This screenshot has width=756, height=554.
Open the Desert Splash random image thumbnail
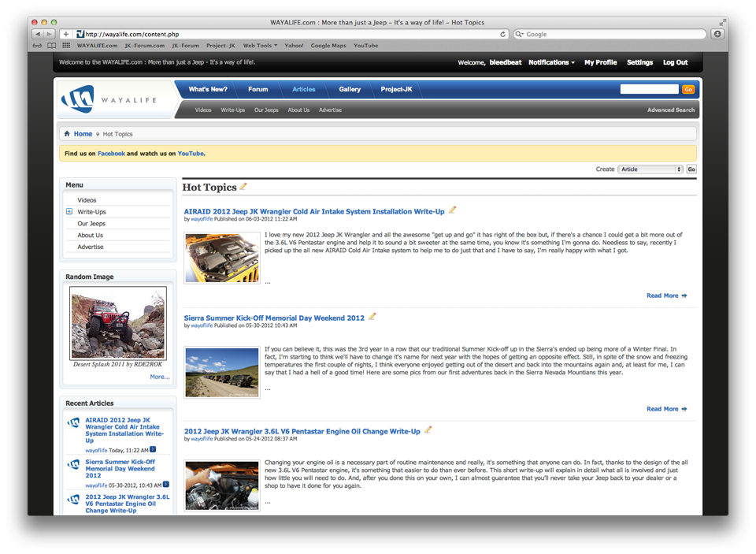click(118, 323)
